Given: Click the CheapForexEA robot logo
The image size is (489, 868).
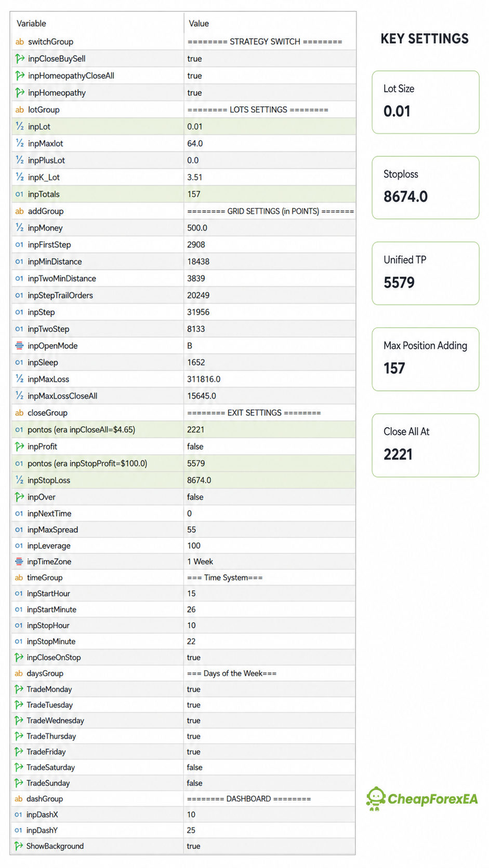Looking at the screenshot, I should tap(376, 799).
